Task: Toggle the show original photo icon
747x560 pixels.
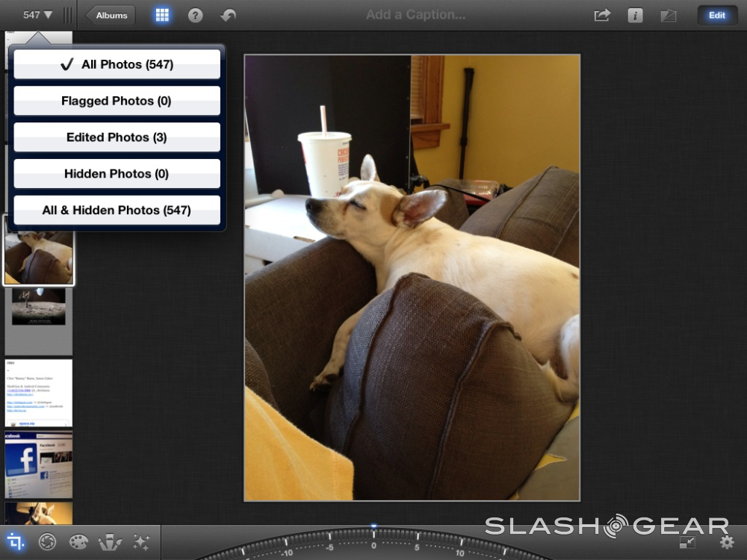Action: [668, 15]
